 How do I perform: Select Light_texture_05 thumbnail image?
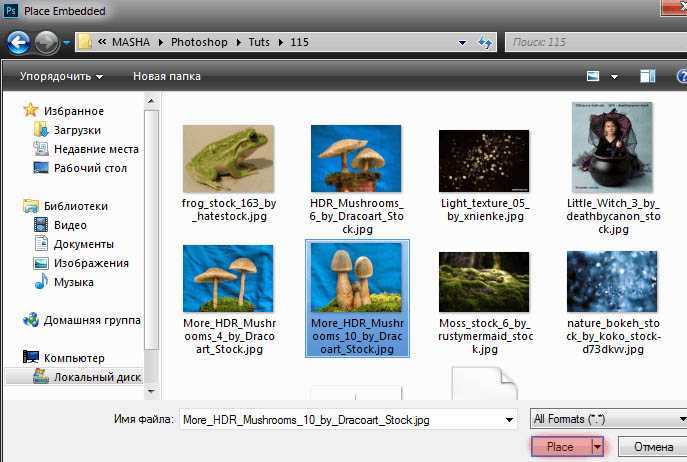pyautogui.click(x=484, y=161)
